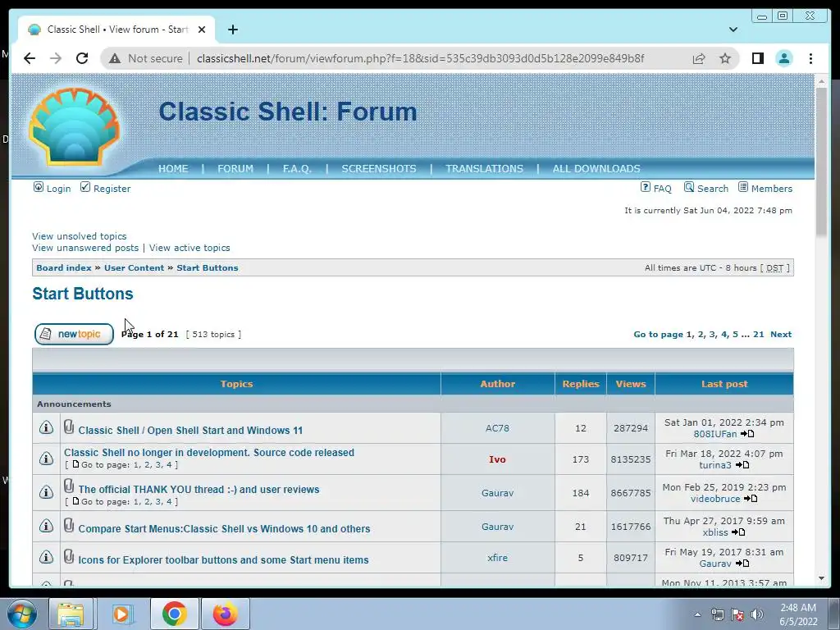
Task: Jump to page 5 in pagination
Action: 735,335
